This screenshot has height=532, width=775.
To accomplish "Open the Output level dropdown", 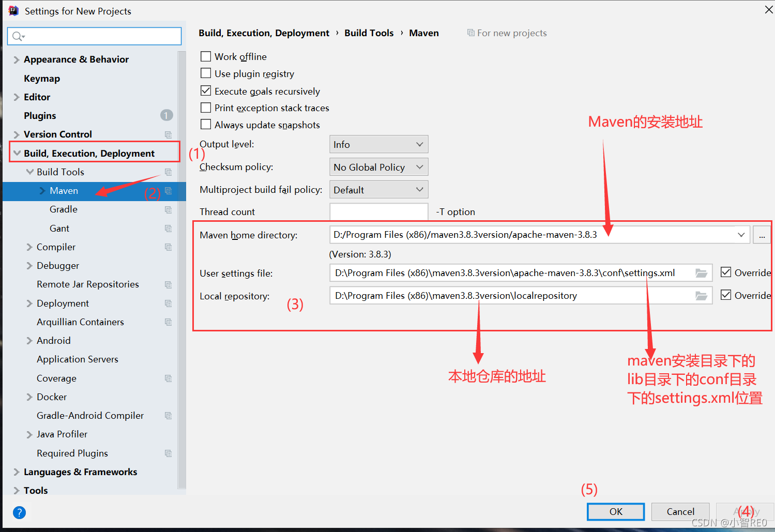I will (379, 144).
